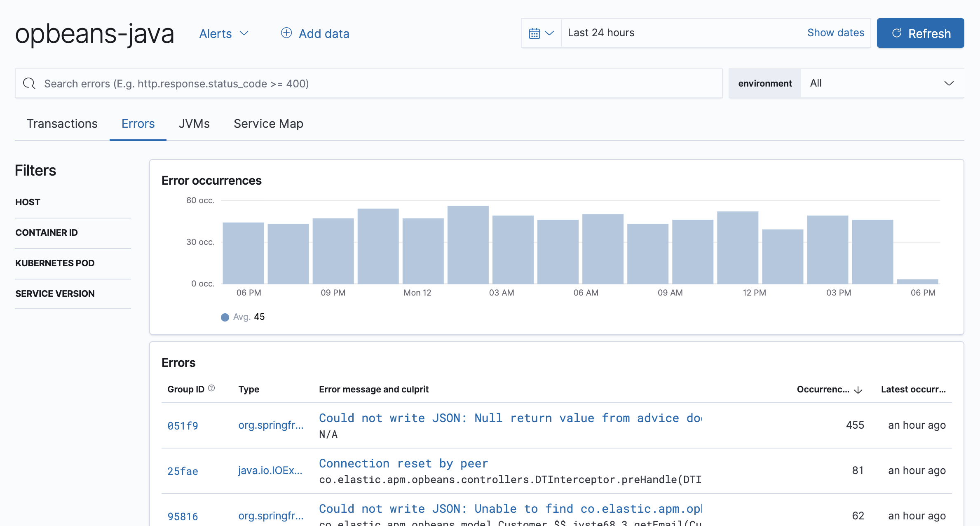Screen dimensions: 980x526
Task: Click the Search errors input field
Action: (x=371, y=84)
